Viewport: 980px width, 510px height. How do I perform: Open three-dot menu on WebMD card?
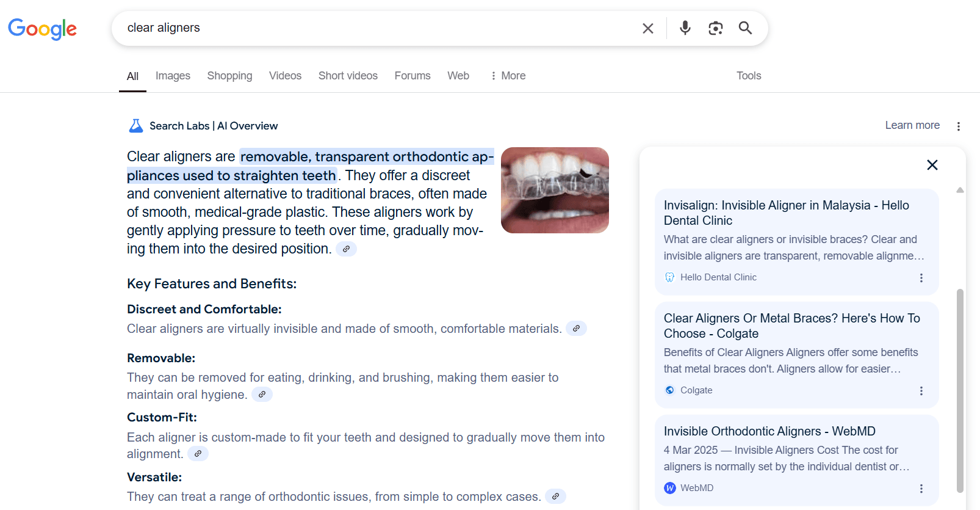coord(921,489)
